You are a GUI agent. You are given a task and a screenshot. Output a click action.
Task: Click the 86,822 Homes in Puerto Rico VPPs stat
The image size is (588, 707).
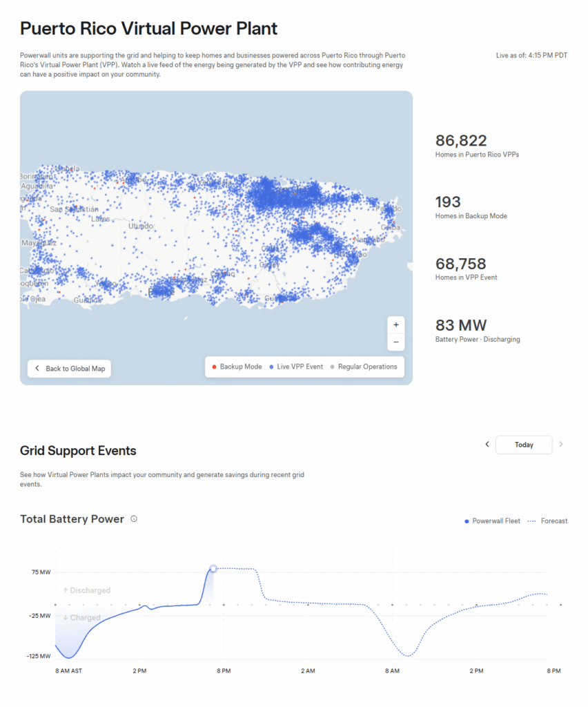(x=477, y=146)
